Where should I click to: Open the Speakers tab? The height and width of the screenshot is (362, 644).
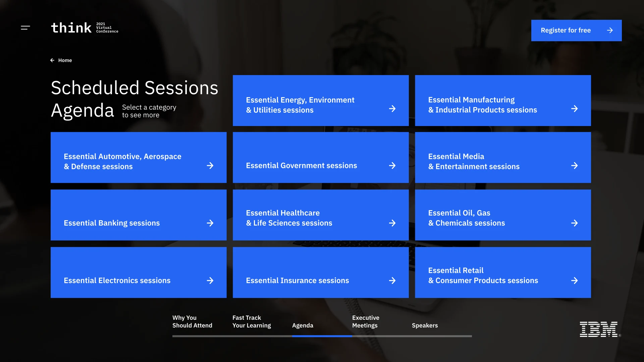coord(425,325)
